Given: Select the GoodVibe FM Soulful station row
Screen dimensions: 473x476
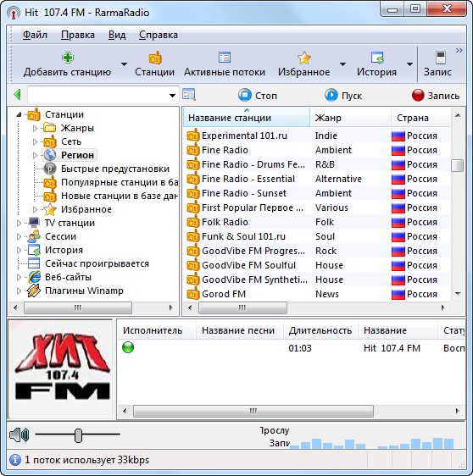Looking at the screenshot, I should (316, 265).
